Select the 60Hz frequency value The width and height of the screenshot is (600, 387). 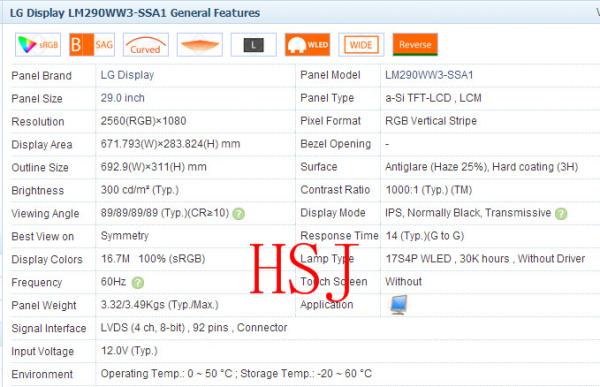[x=113, y=282]
